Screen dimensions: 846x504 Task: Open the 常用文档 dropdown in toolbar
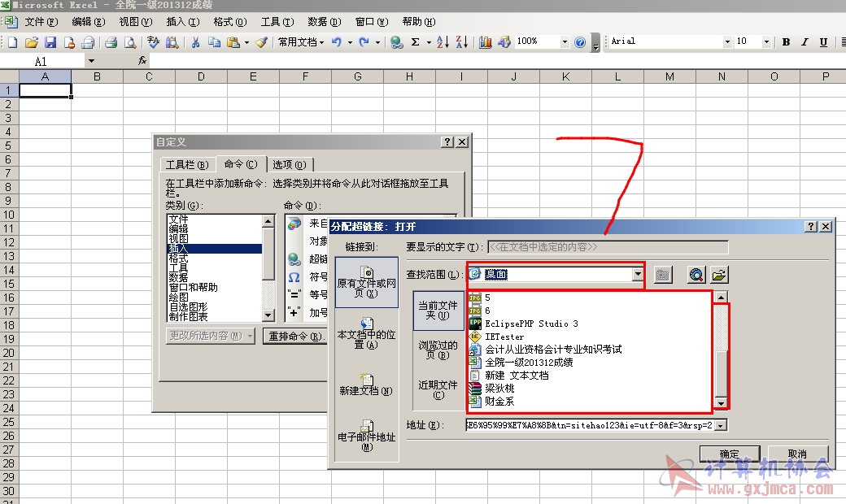300,42
